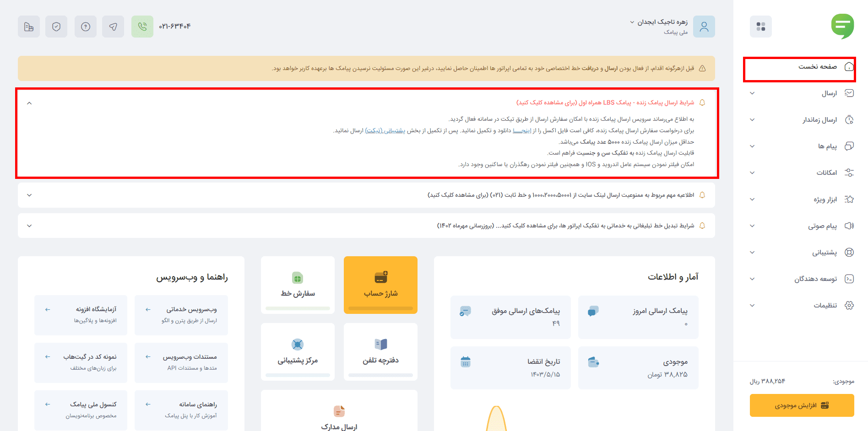The width and height of the screenshot is (868, 431).
Task: Expand ابزار ویژه menu chevron
Action: click(752, 199)
